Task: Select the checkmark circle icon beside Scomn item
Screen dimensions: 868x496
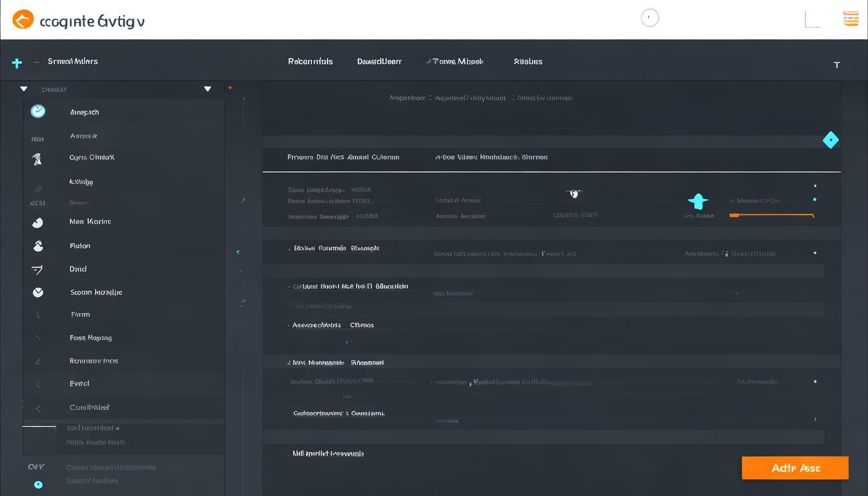Action: [38, 293]
